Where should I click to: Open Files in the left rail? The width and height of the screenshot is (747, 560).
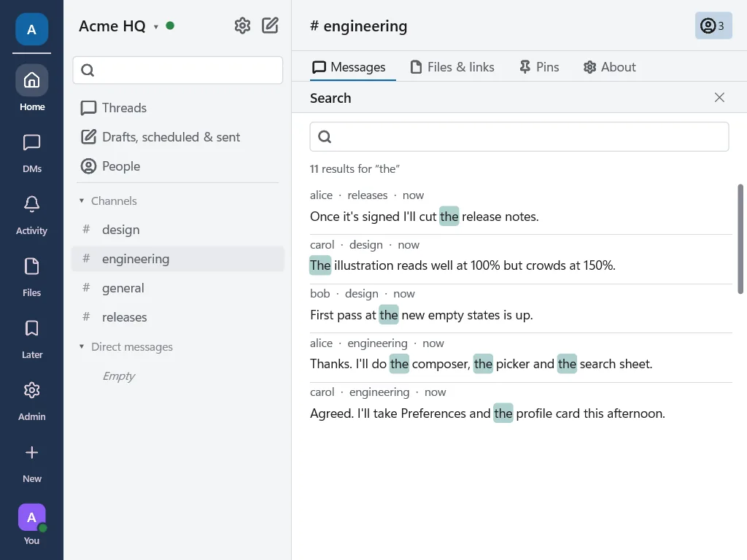[x=31, y=276]
